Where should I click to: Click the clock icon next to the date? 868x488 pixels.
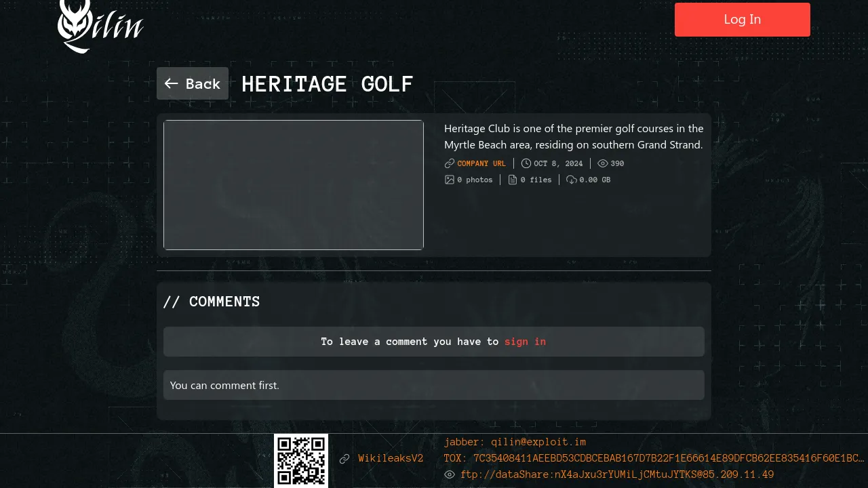tap(526, 163)
